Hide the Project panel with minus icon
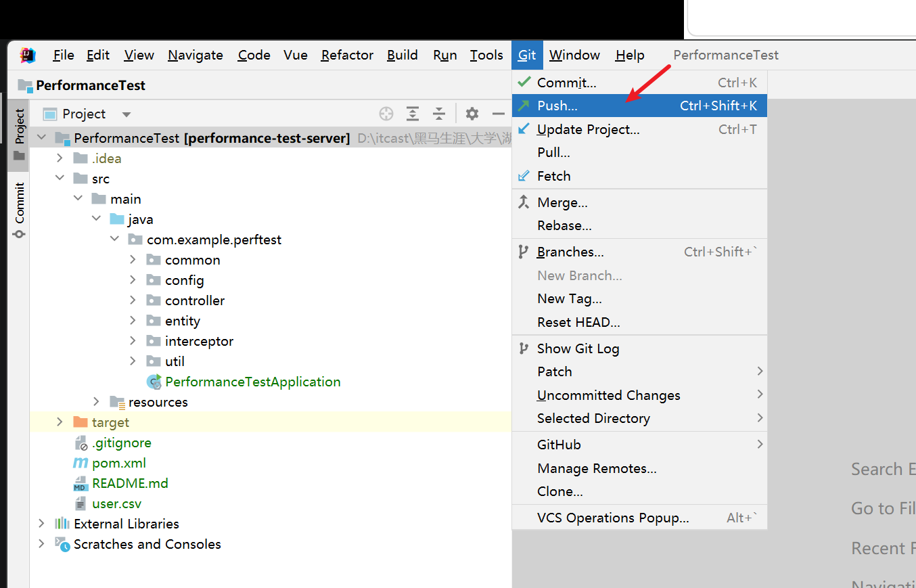The width and height of the screenshot is (916, 588). (x=499, y=114)
